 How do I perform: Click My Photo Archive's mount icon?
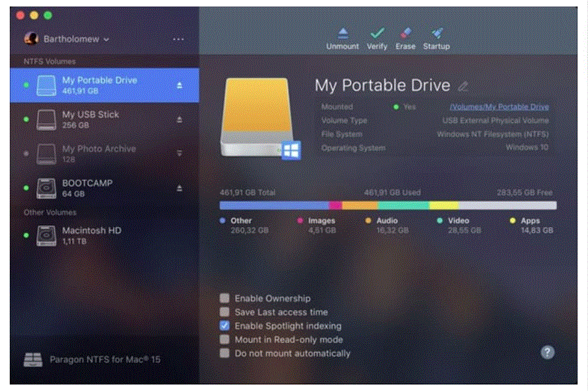(x=180, y=153)
